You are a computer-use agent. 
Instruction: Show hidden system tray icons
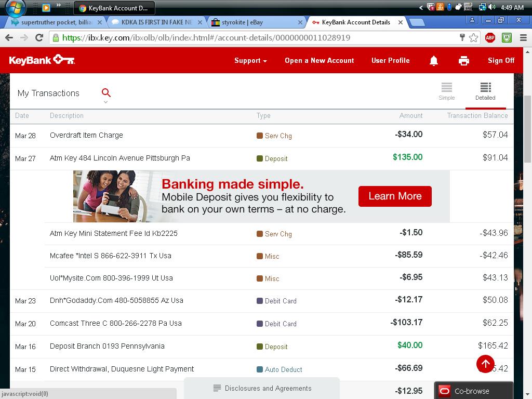421,7
